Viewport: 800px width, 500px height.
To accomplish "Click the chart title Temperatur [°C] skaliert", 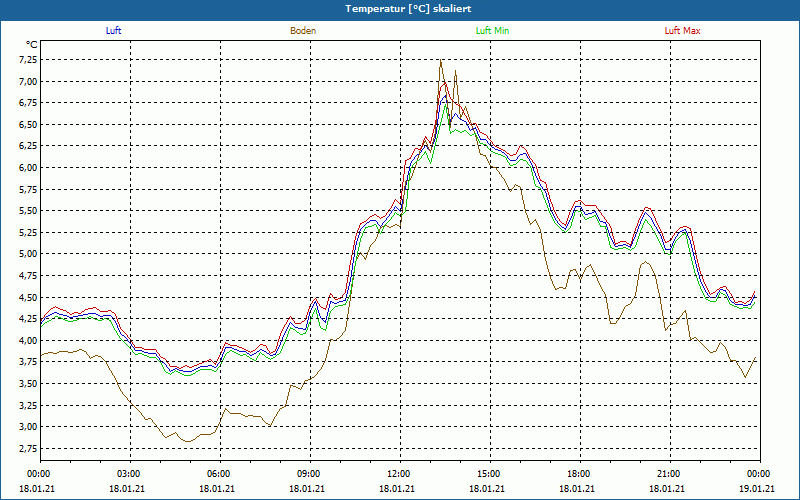I will click(x=408, y=9).
